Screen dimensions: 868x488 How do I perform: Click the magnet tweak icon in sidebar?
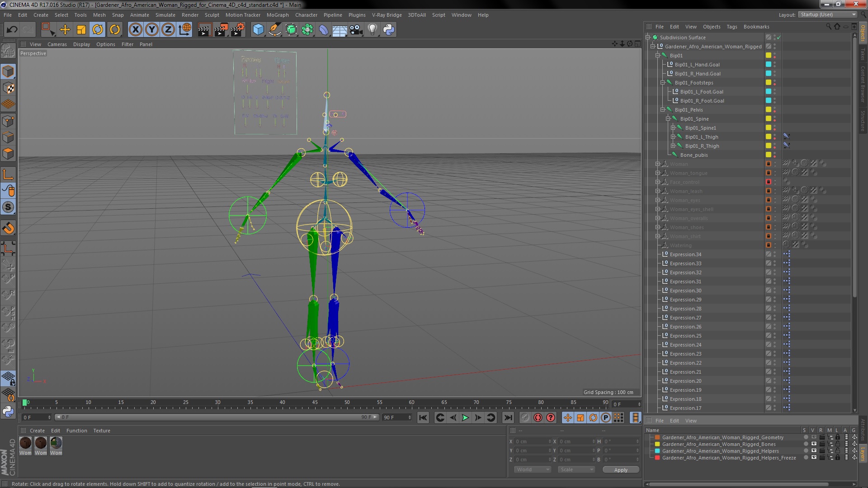[8, 228]
